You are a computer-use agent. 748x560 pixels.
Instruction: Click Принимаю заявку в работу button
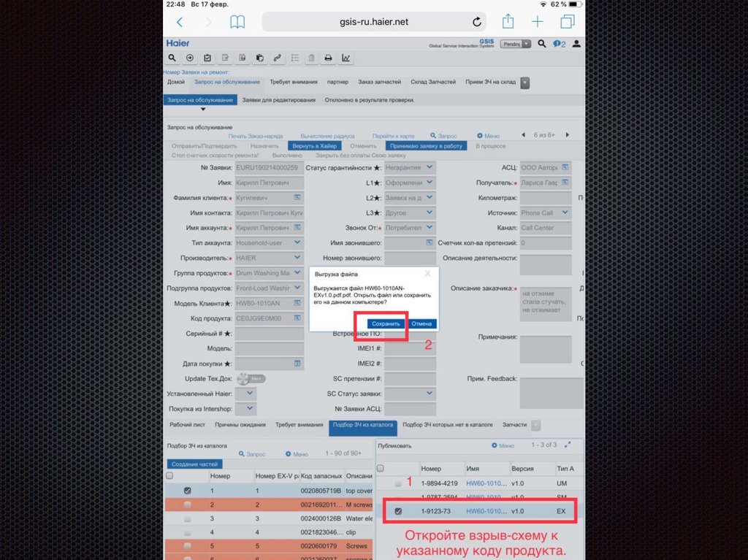coord(426,146)
